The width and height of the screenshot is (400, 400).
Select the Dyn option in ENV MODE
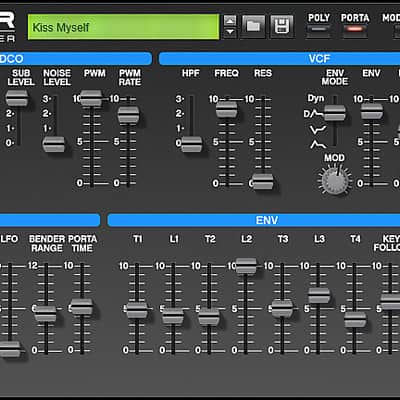(316, 98)
